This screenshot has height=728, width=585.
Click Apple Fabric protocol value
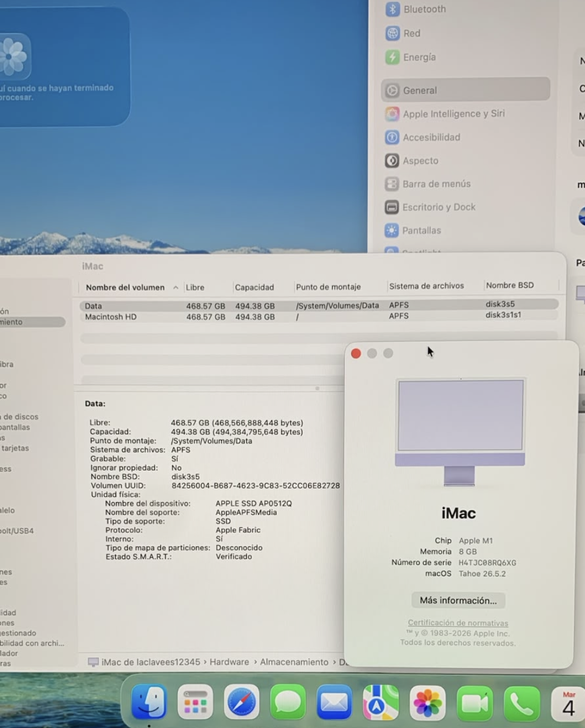pos(238,530)
